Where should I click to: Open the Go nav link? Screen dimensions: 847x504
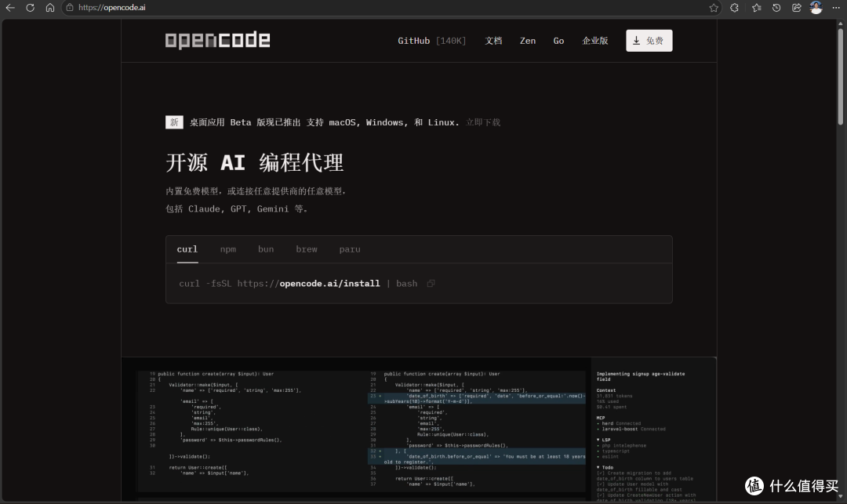(x=558, y=41)
